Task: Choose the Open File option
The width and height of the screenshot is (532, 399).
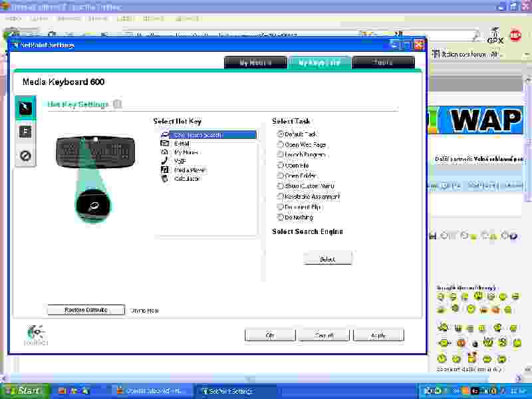Action: point(280,165)
